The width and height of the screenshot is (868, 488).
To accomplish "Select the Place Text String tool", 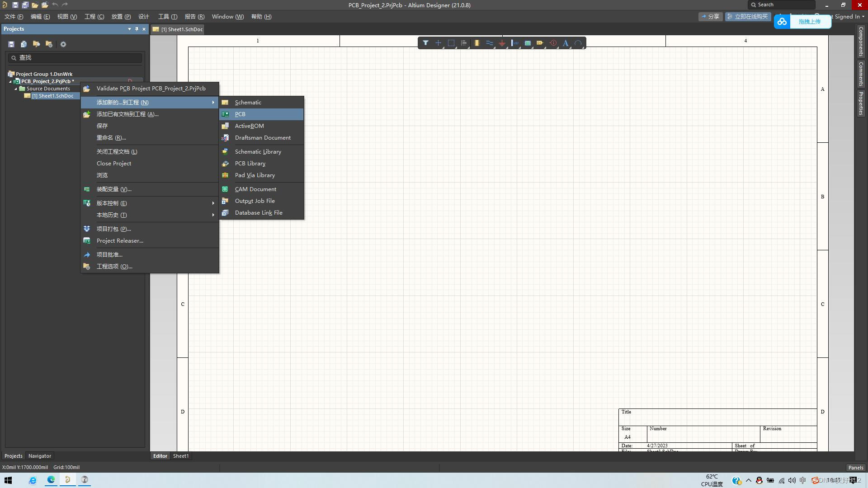I will point(565,43).
